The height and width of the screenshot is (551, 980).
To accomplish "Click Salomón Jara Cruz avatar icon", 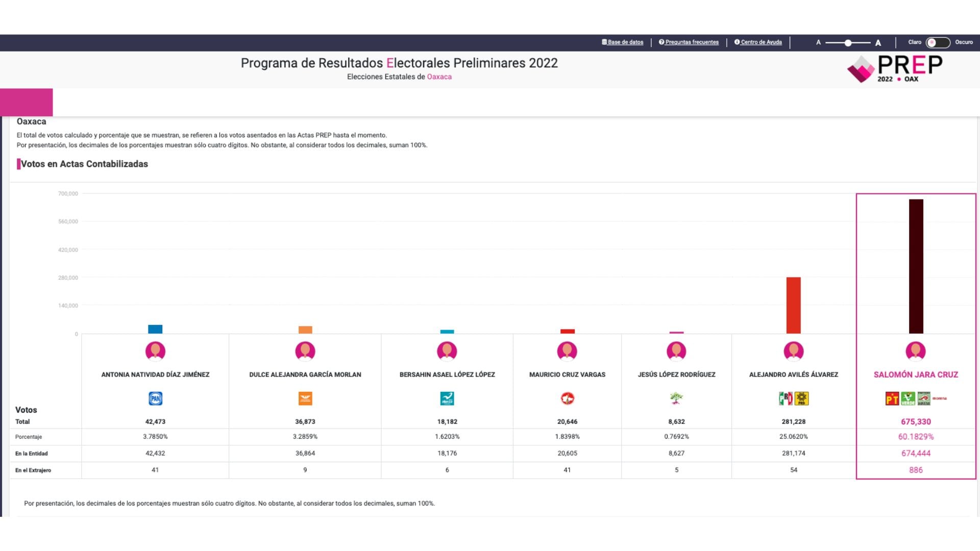I will click(x=916, y=351).
